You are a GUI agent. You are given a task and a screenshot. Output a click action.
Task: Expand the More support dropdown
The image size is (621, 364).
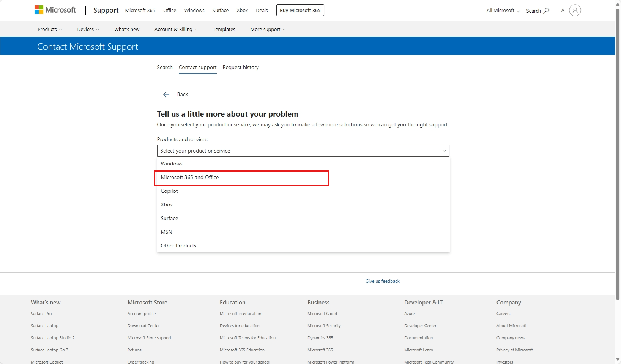[268, 29]
